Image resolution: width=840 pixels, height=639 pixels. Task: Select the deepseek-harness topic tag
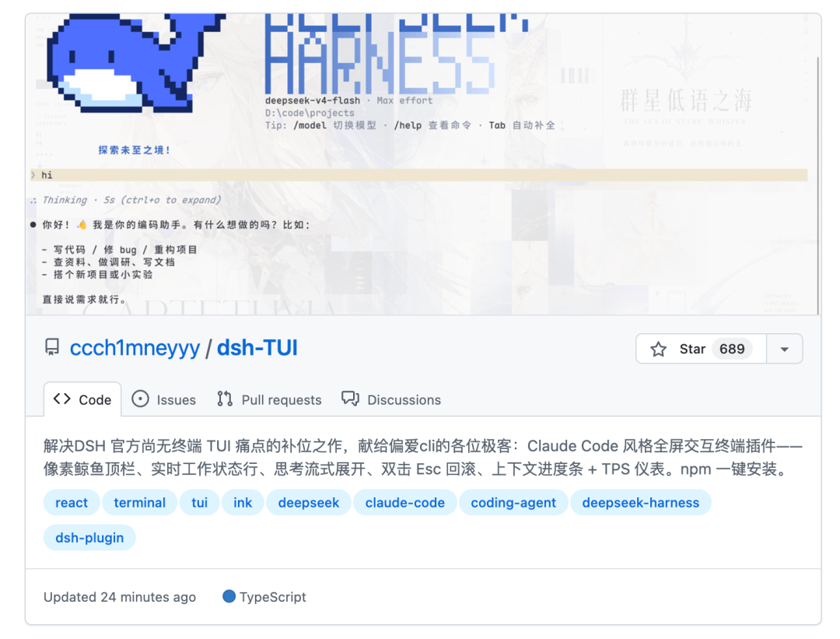[641, 502]
